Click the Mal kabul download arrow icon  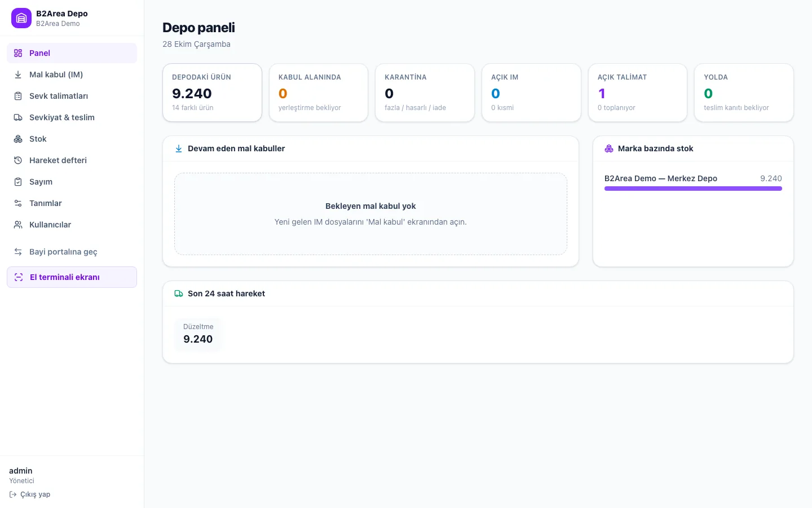pyautogui.click(x=18, y=75)
